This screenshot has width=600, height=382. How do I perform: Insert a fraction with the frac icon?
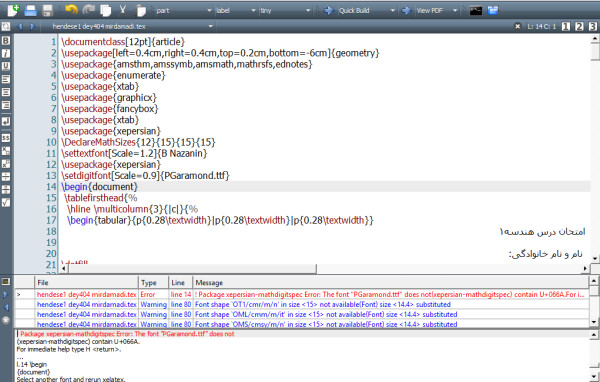[x=6, y=176]
